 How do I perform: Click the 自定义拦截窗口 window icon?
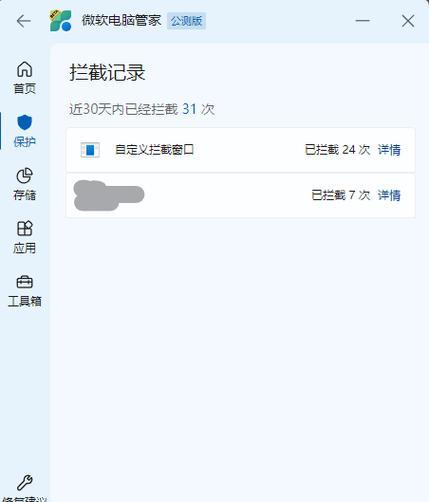point(90,150)
